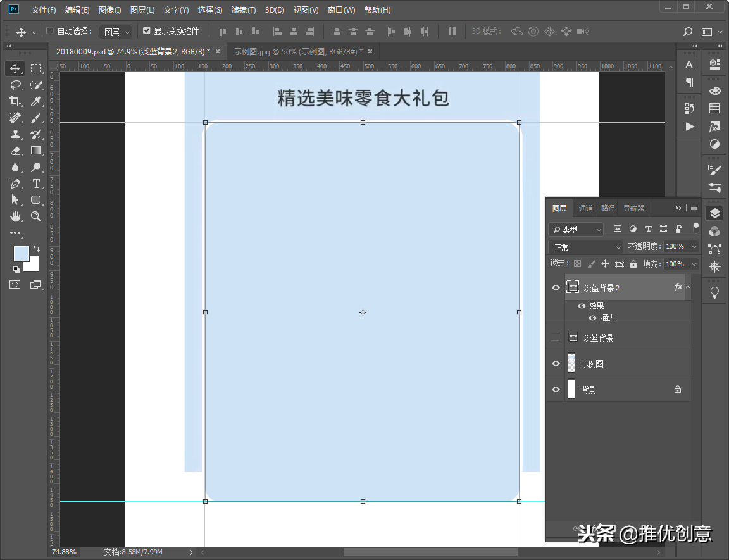Open the 图像(I) menu
Screen dimensions: 729x560
click(x=109, y=9)
